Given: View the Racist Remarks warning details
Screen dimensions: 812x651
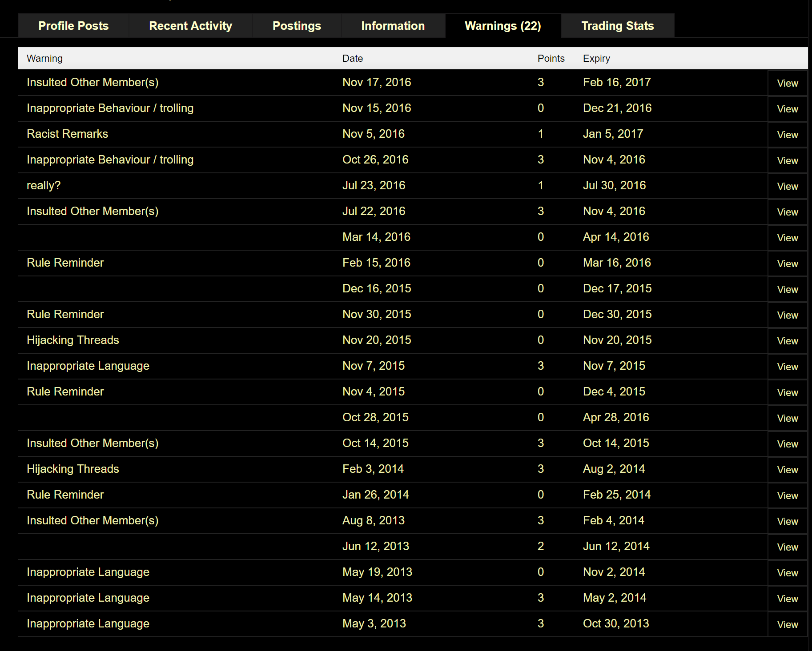Looking at the screenshot, I should pyautogui.click(x=788, y=135).
